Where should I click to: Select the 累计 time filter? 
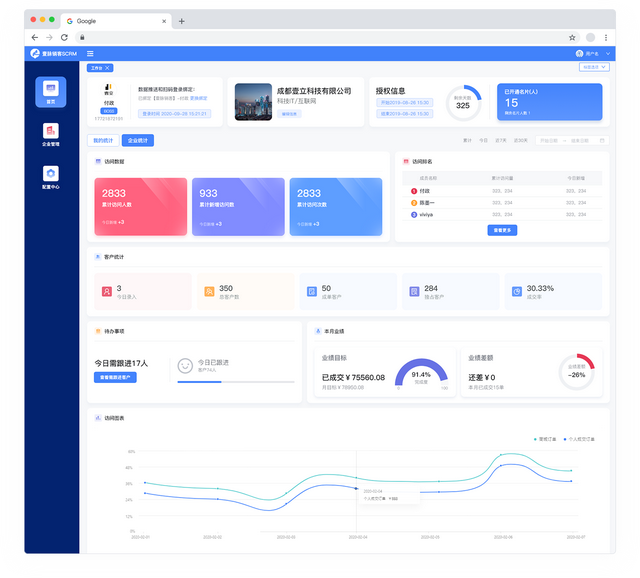tap(467, 140)
